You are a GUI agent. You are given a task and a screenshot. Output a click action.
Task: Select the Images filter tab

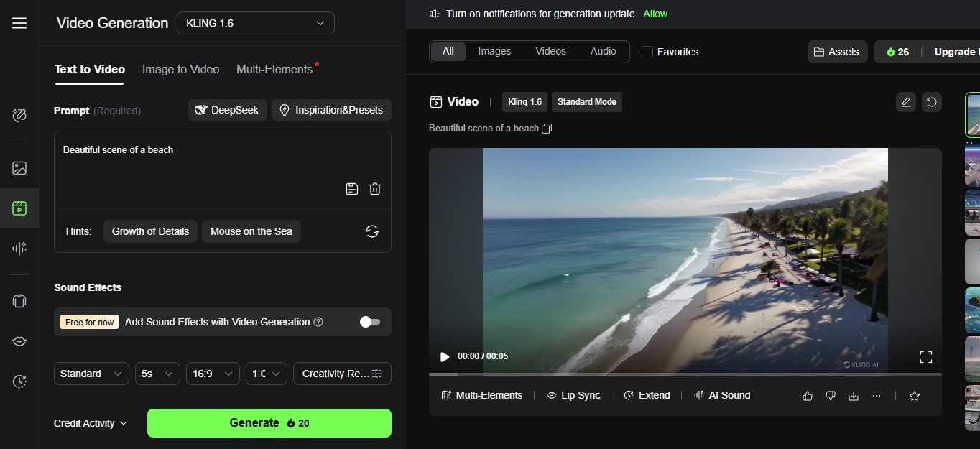pos(494,52)
